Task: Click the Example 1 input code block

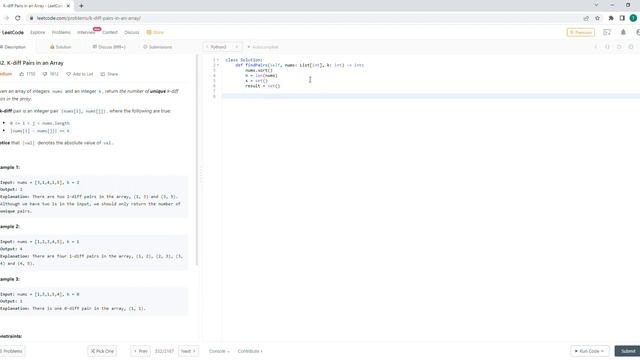Action: pyautogui.click(x=93, y=197)
